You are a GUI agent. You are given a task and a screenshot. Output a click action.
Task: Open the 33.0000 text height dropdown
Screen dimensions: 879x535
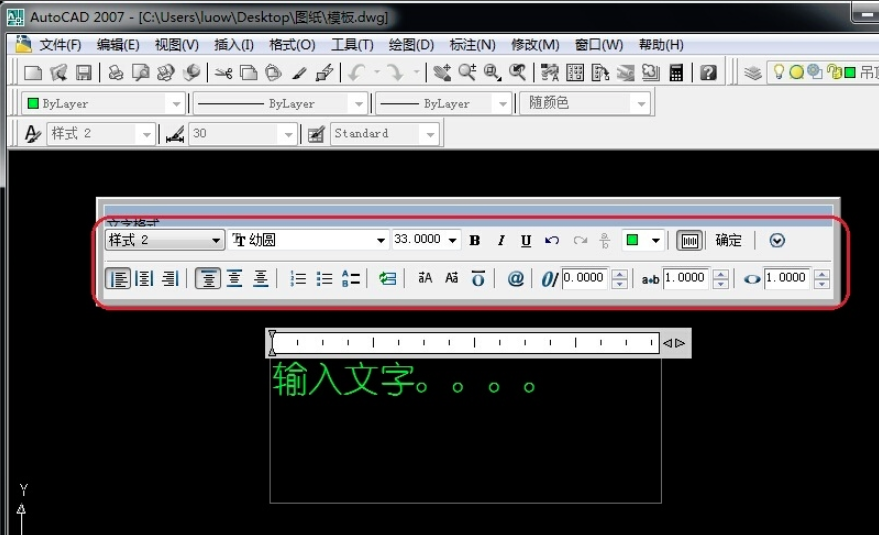coord(452,241)
